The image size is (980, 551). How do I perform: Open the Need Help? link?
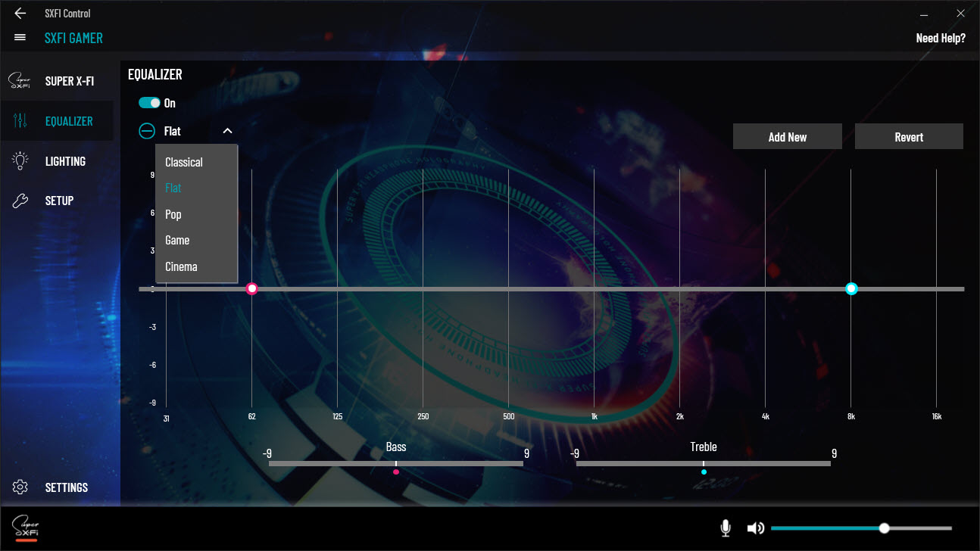click(x=941, y=38)
